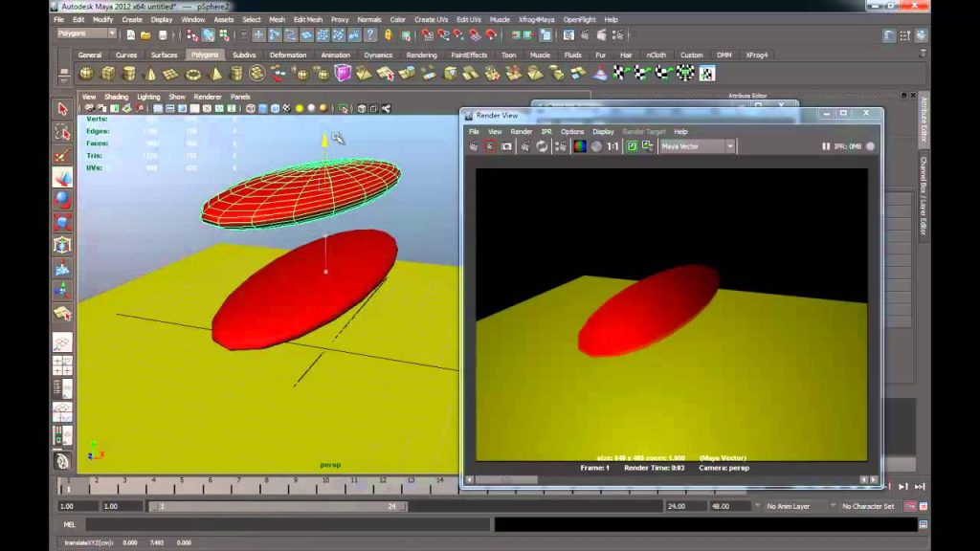Image resolution: width=980 pixels, height=551 pixels.
Task: Click the animation start time field 1.00
Action: [78, 506]
